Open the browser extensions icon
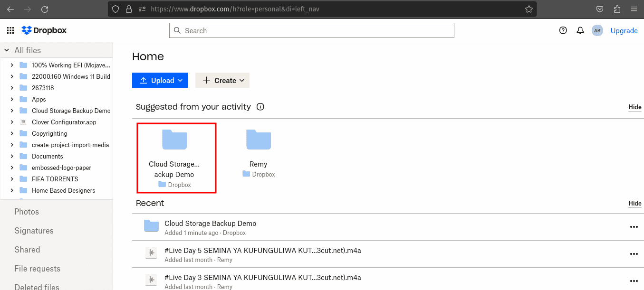 click(x=617, y=9)
